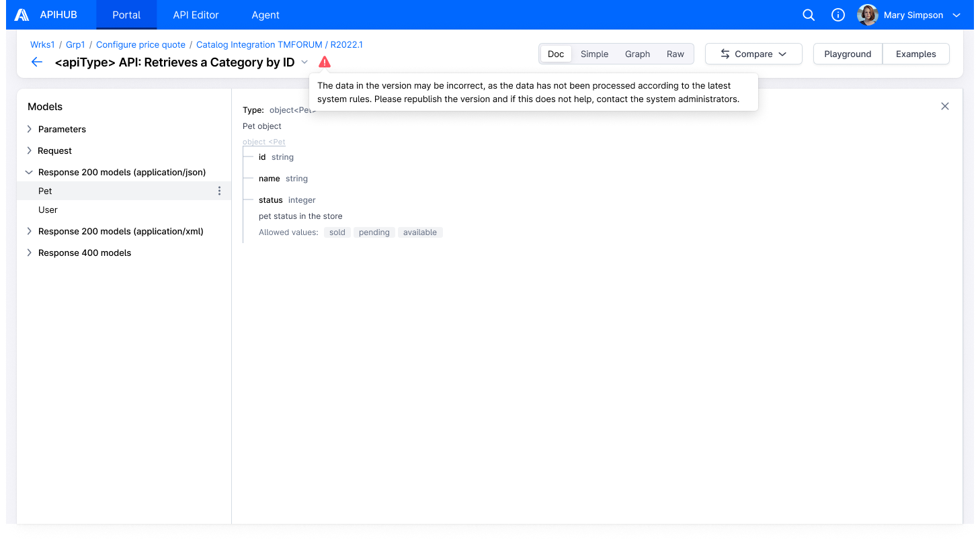Select the Graph view mode
Screen dimensions: 980x544
click(x=637, y=54)
